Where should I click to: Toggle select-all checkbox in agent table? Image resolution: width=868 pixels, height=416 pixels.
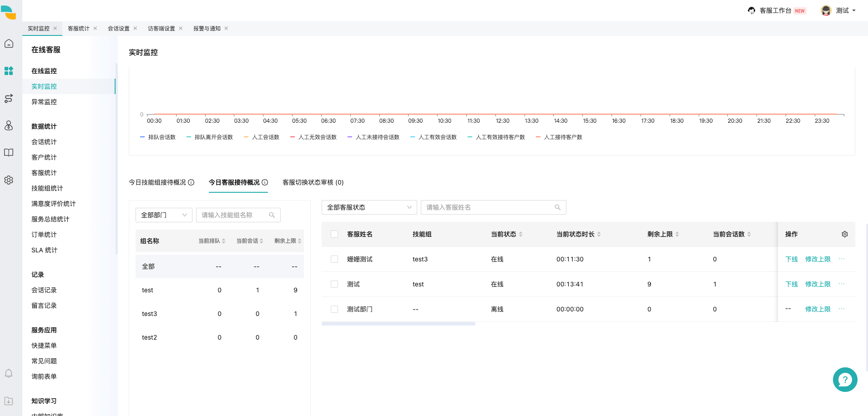click(x=334, y=234)
